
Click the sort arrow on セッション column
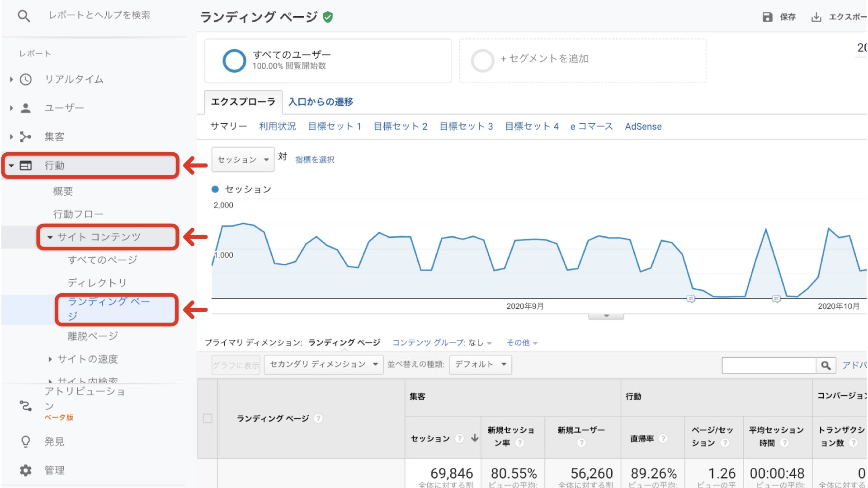pyautogui.click(x=475, y=438)
